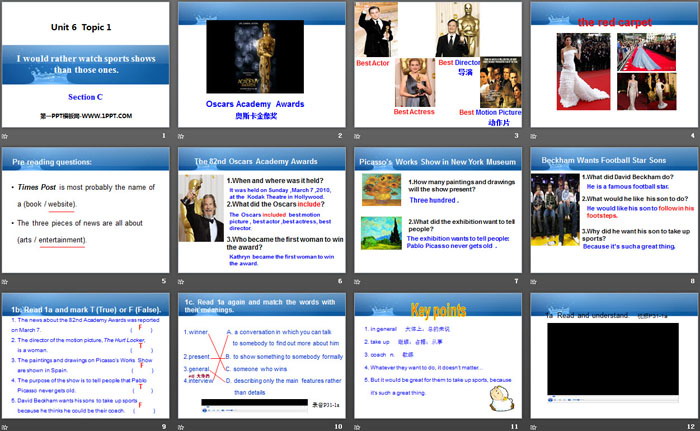The image size is (700, 431).
Task: Click the 'Key points' heading on slide 11
Action: click(x=438, y=310)
